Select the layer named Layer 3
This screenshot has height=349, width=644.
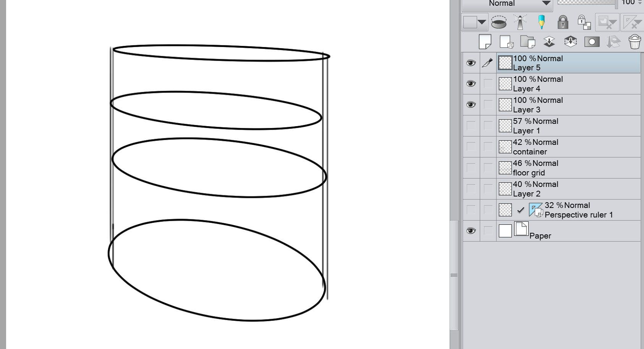tap(527, 110)
